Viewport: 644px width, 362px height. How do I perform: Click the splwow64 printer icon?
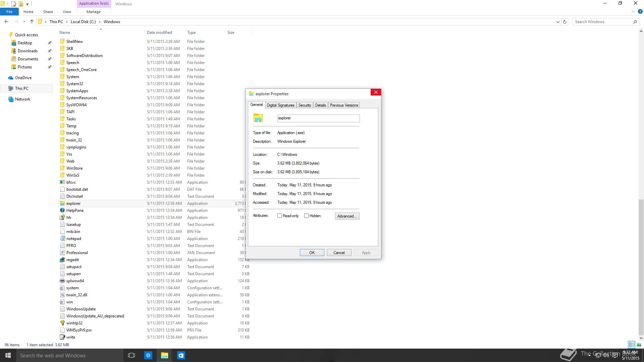point(62,281)
